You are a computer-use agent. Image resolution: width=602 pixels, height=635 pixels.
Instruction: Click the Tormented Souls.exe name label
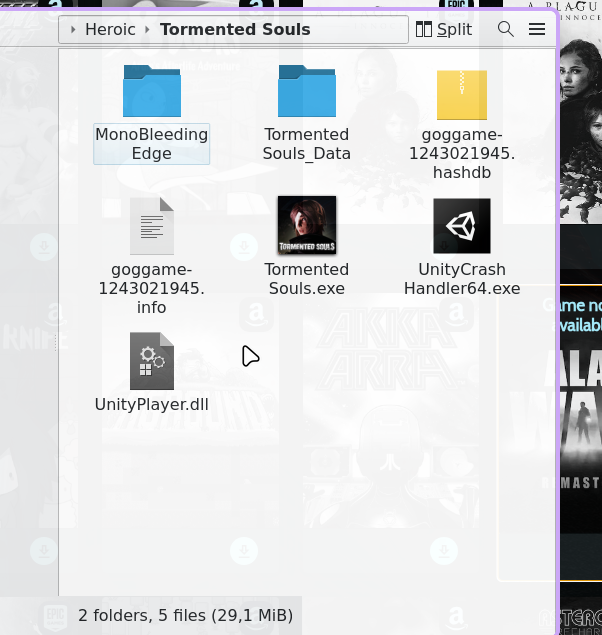click(307, 279)
